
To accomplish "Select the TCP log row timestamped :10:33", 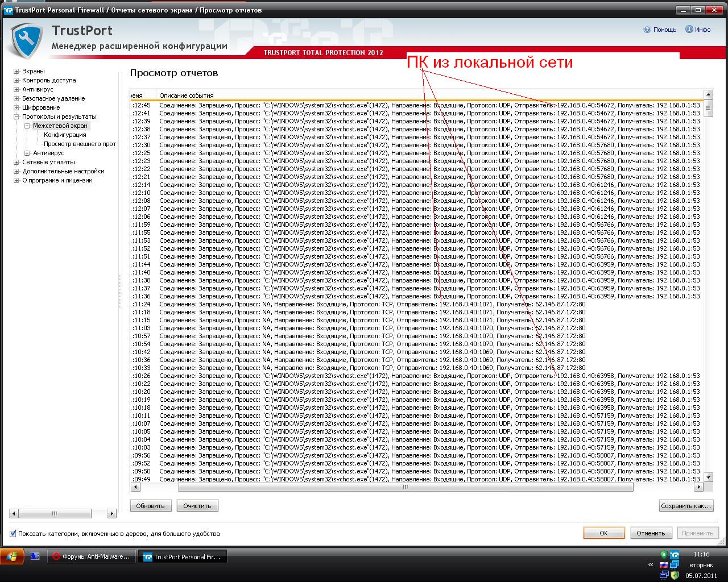I will click(416, 368).
